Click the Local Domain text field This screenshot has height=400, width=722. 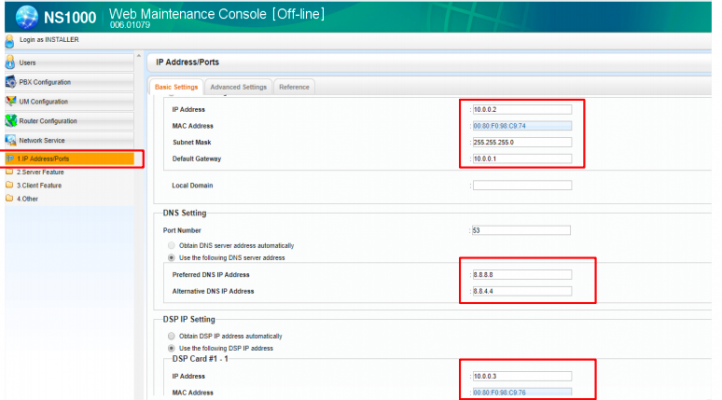coord(521,185)
